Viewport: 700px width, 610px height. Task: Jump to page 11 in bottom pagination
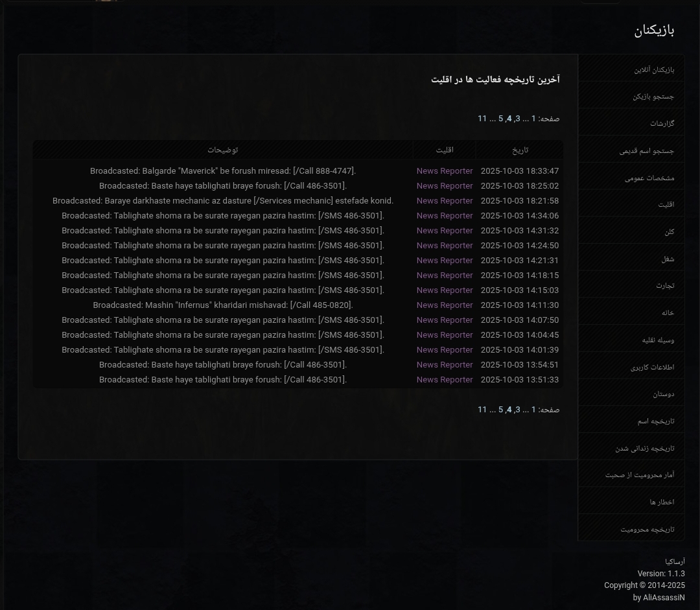tap(482, 410)
